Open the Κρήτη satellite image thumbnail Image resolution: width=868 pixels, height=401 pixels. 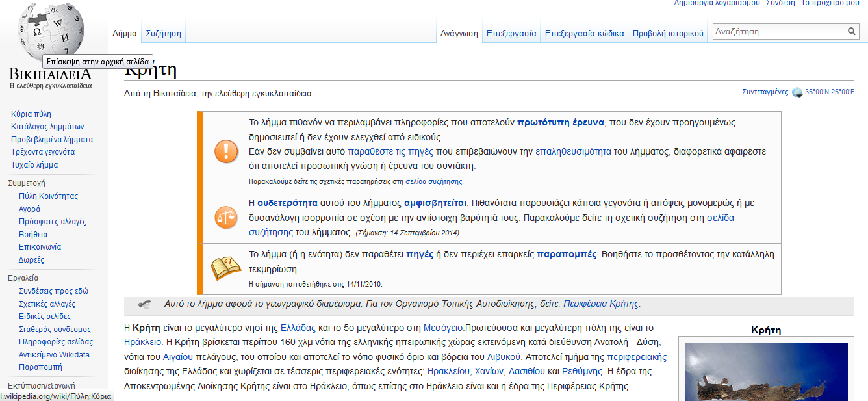tap(766, 370)
